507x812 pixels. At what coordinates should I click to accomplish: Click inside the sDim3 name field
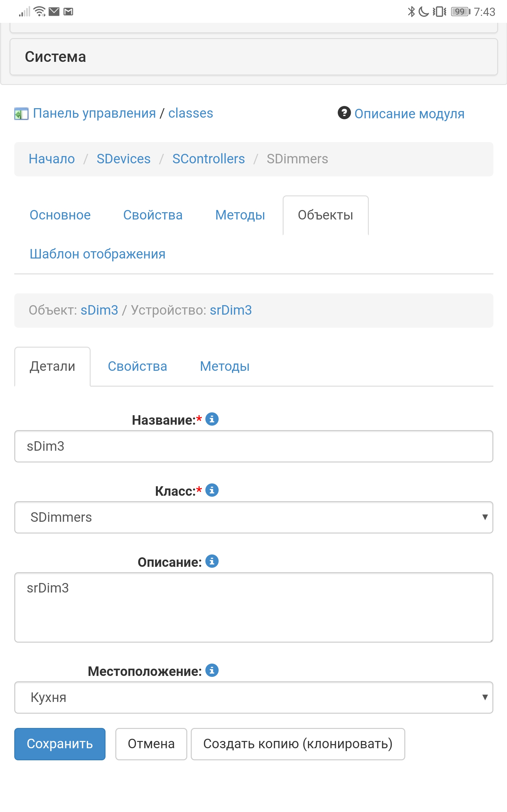pyautogui.click(x=253, y=446)
